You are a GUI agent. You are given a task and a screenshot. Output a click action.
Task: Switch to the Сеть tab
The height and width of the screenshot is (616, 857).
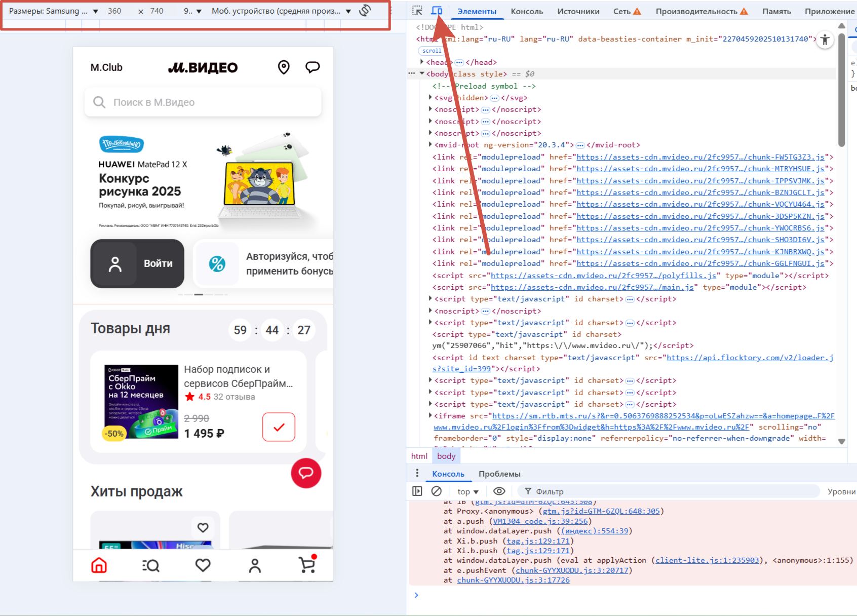[627, 11]
